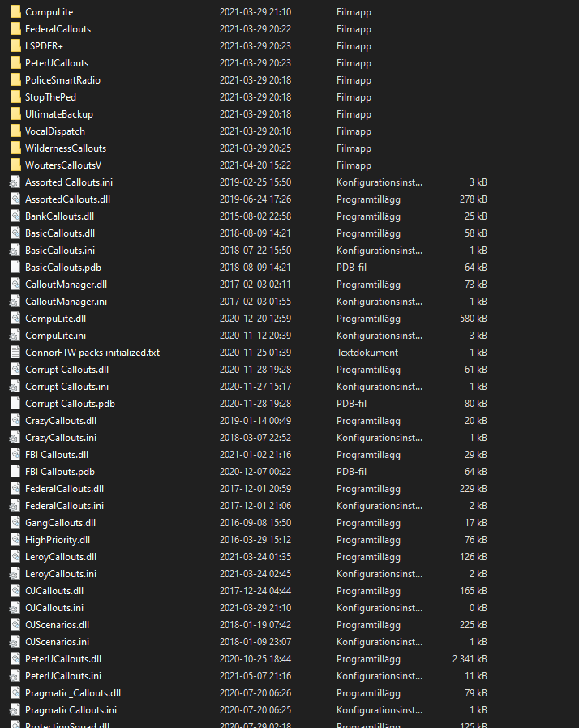The image size is (579, 728).
Task: Select file name FederalCallouts.dll
Action: coord(65,488)
